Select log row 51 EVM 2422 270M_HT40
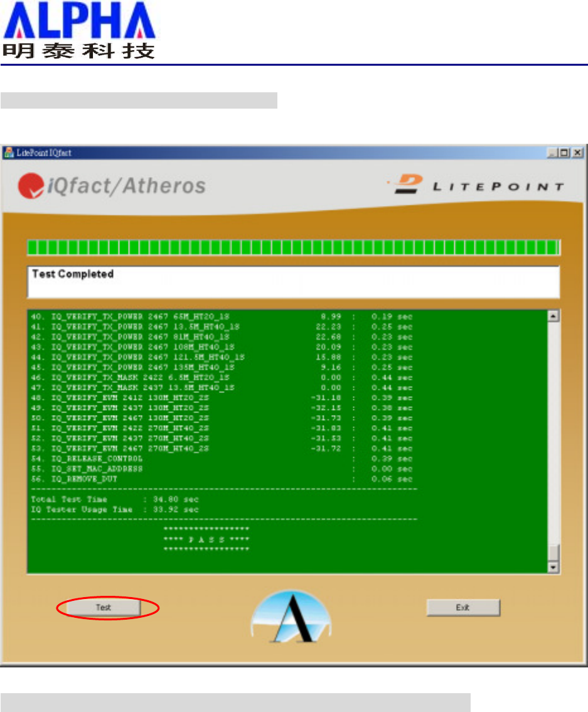The width and height of the screenshot is (588, 712). (222, 428)
